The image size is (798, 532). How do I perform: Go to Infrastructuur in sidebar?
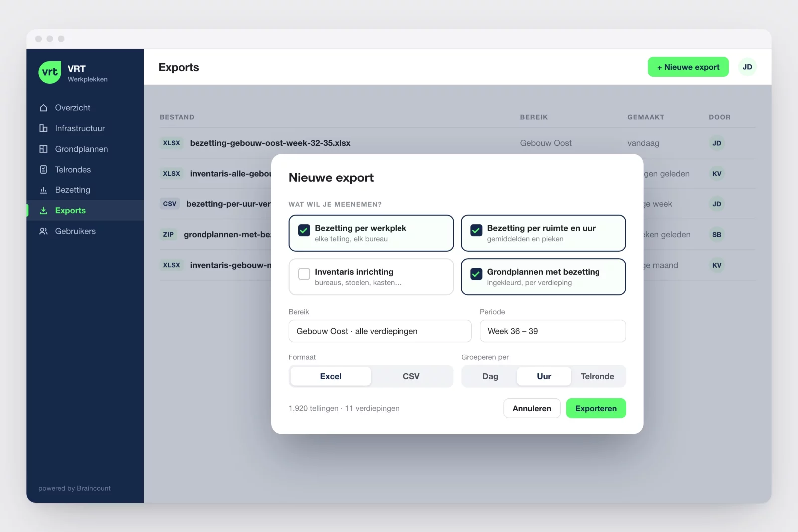[85, 128]
